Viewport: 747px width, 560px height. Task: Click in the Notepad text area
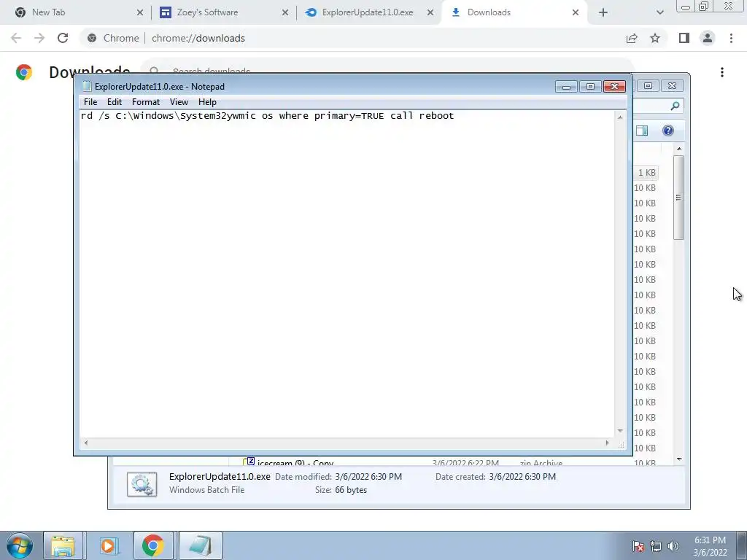(347, 274)
